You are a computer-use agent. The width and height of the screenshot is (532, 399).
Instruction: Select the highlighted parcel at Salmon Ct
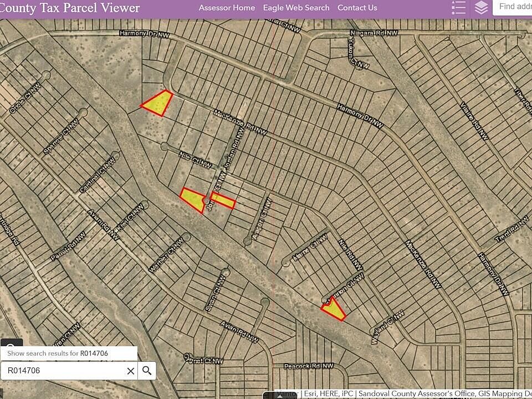click(x=334, y=309)
